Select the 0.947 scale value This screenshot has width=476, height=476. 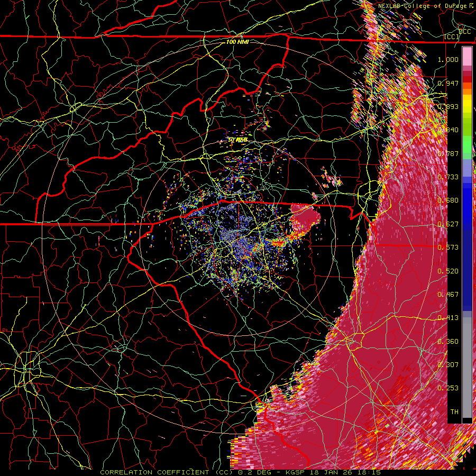[448, 83]
